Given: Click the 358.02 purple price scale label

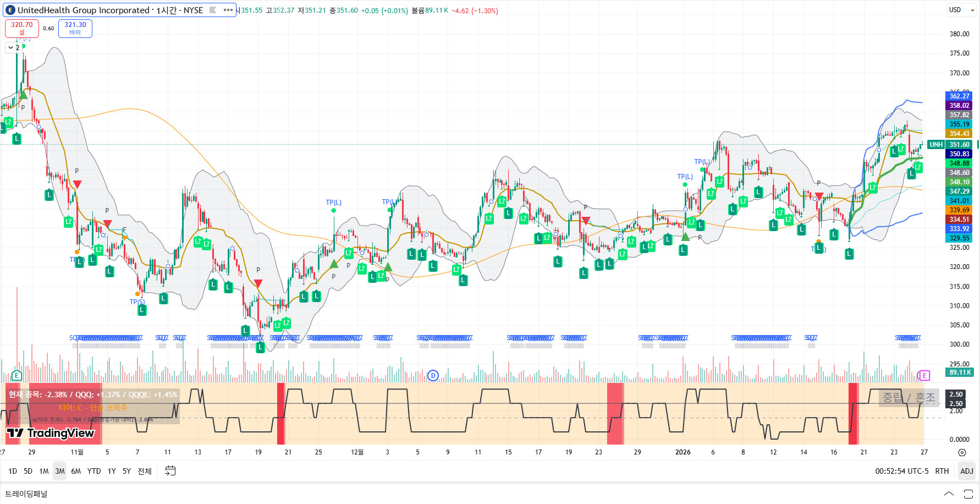Looking at the screenshot, I should (x=959, y=106).
